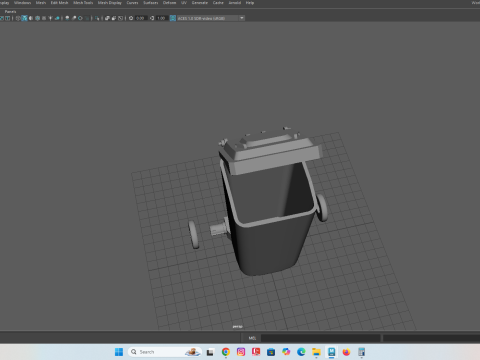
Task: Open the UV menu
Action: tap(184, 3)
